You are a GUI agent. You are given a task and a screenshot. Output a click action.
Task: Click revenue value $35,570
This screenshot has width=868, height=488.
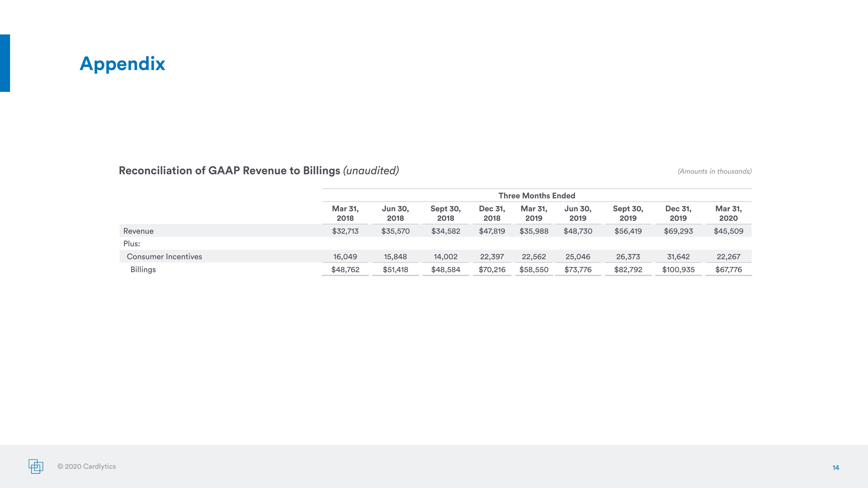tap(395, 231)
